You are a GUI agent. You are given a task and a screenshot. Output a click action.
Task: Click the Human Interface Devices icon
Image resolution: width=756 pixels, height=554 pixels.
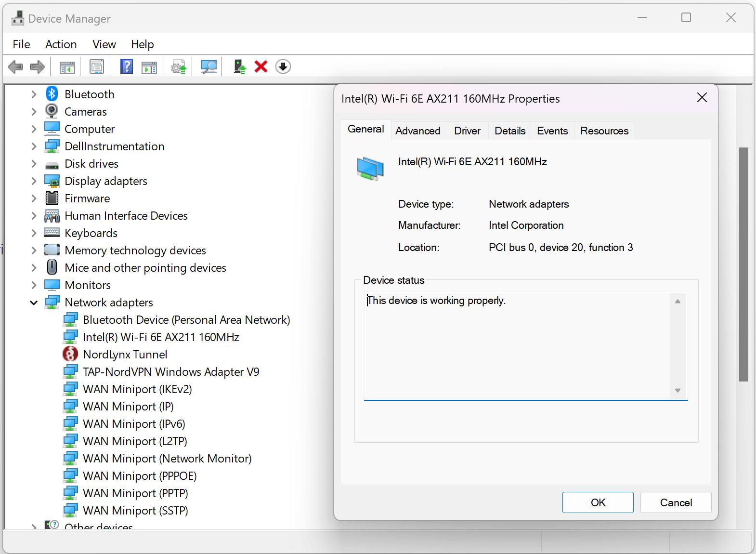pos(52,215)
